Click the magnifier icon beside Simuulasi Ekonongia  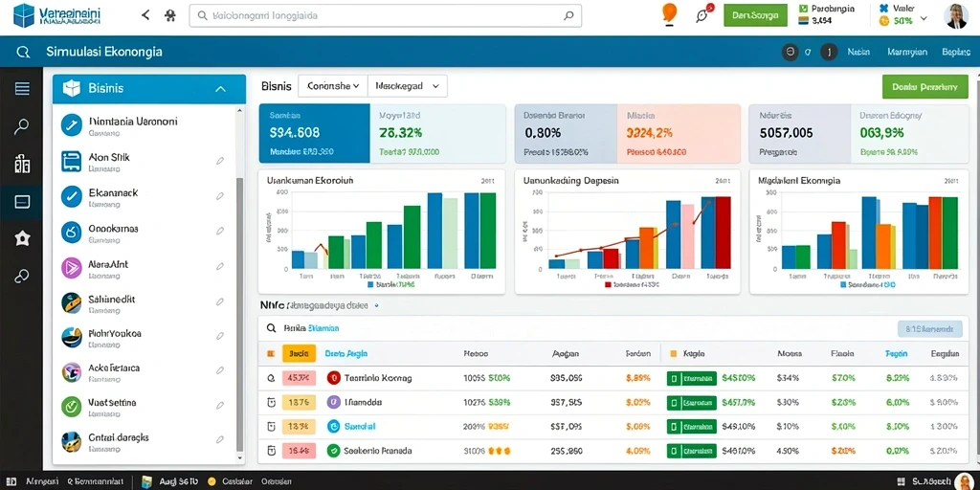point(23,53)
